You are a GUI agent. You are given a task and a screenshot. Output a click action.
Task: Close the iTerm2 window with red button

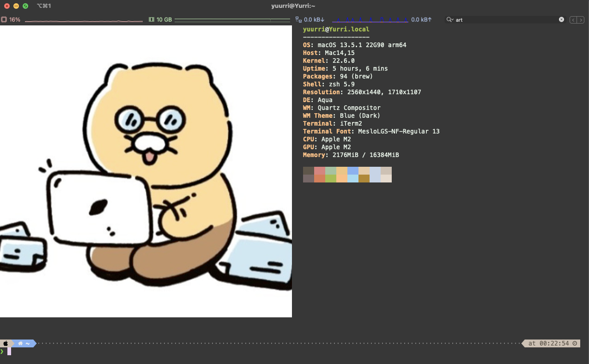(7, 6)
